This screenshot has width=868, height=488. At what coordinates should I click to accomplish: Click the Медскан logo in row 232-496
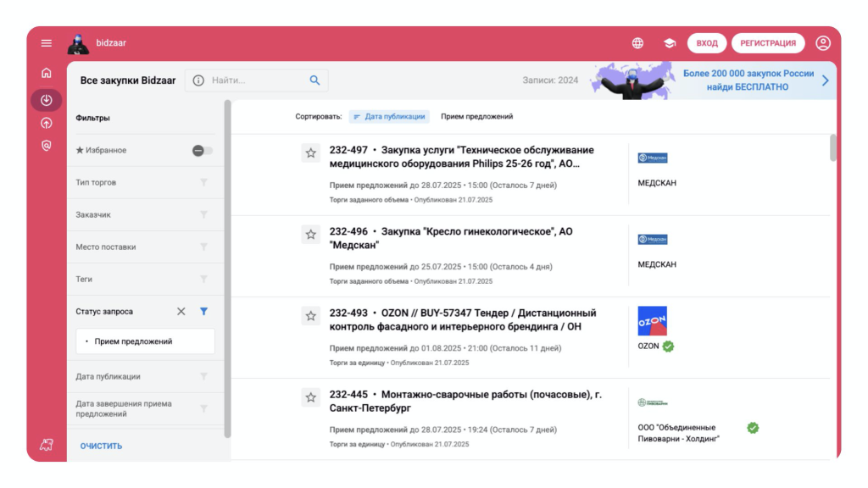653,239
